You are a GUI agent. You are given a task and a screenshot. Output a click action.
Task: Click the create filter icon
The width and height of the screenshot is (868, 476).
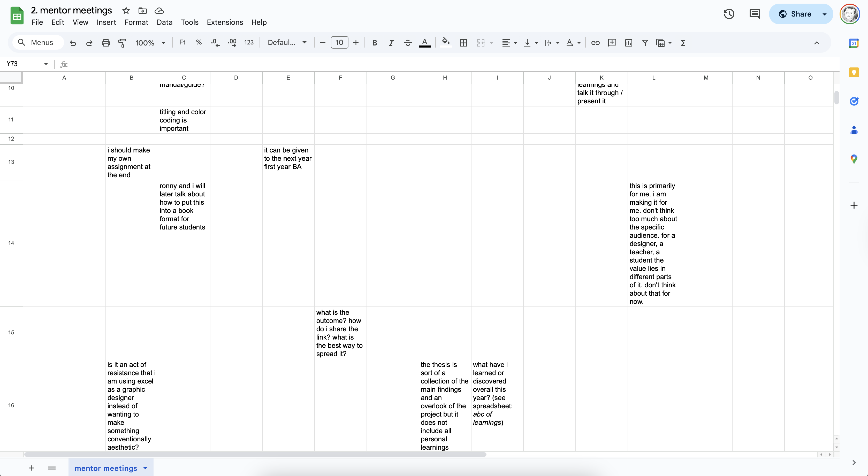pyautogui.click(x=645, y=43)
